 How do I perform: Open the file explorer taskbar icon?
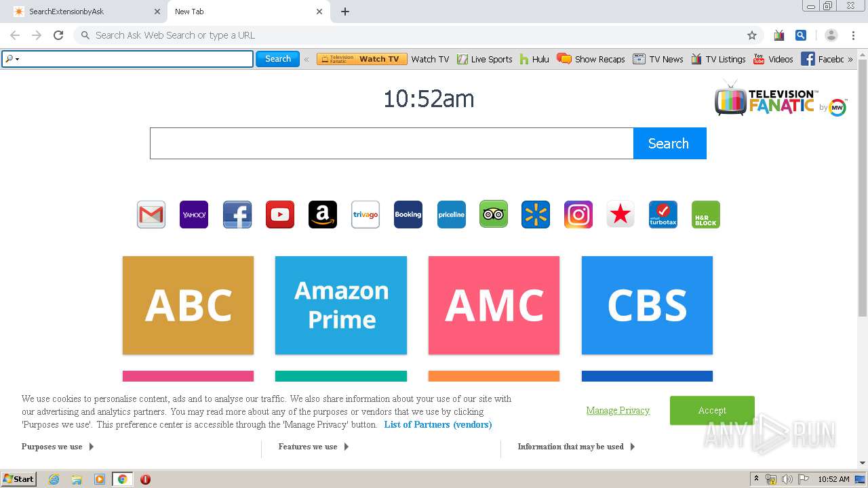77,479
